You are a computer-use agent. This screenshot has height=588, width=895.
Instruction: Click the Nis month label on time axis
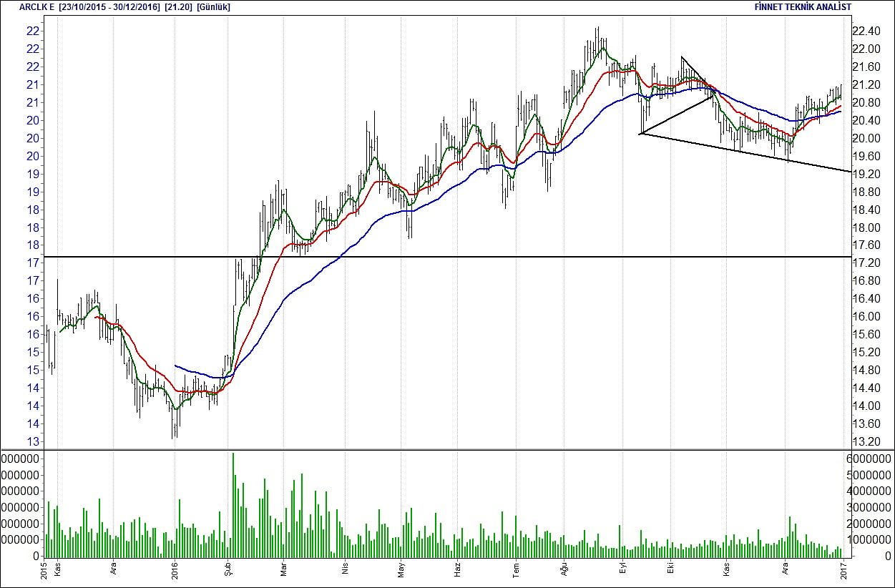[345, 569]
